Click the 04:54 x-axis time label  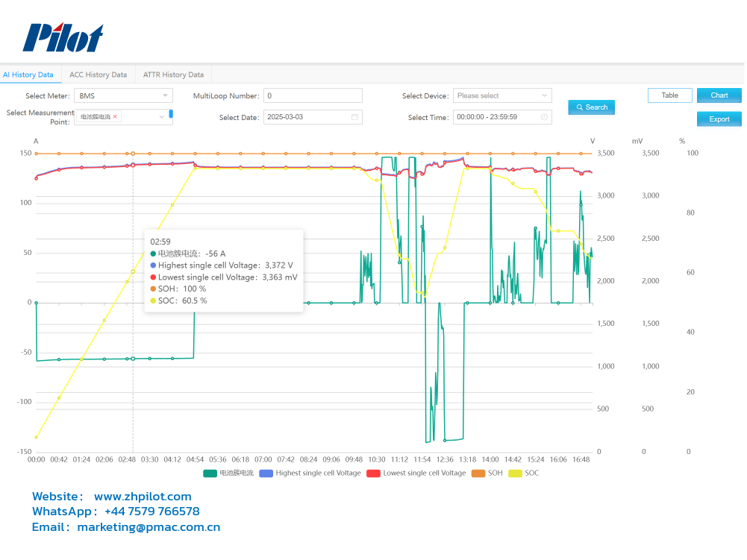195,459
